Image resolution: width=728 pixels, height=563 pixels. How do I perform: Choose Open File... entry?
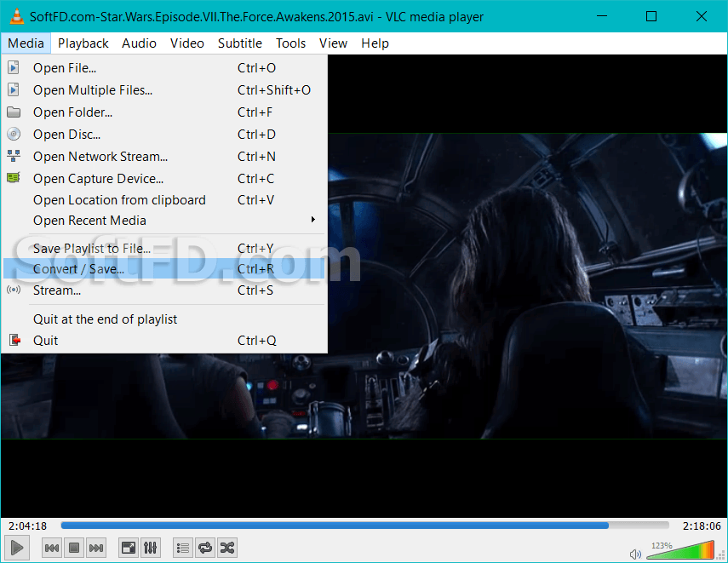coord(164,68)
